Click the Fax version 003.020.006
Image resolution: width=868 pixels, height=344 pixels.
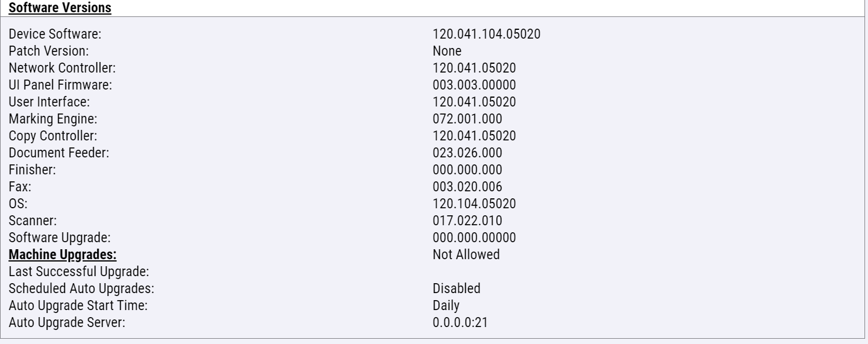(467, 187)
